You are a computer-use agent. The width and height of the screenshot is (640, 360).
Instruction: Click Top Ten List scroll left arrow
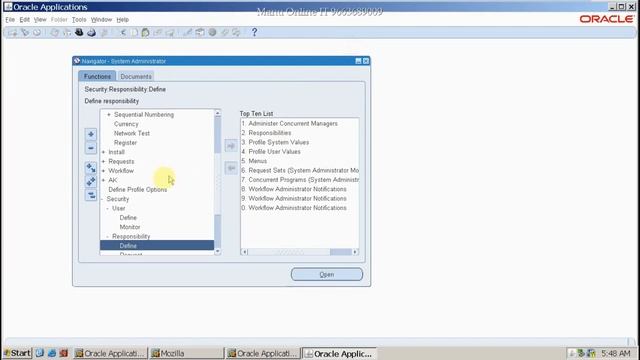click(244, 252)
